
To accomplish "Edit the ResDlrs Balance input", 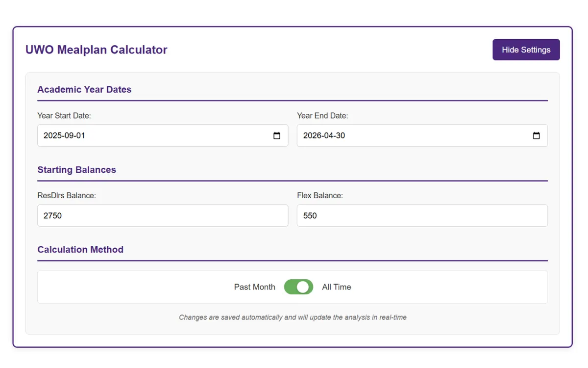I will 163,215.
